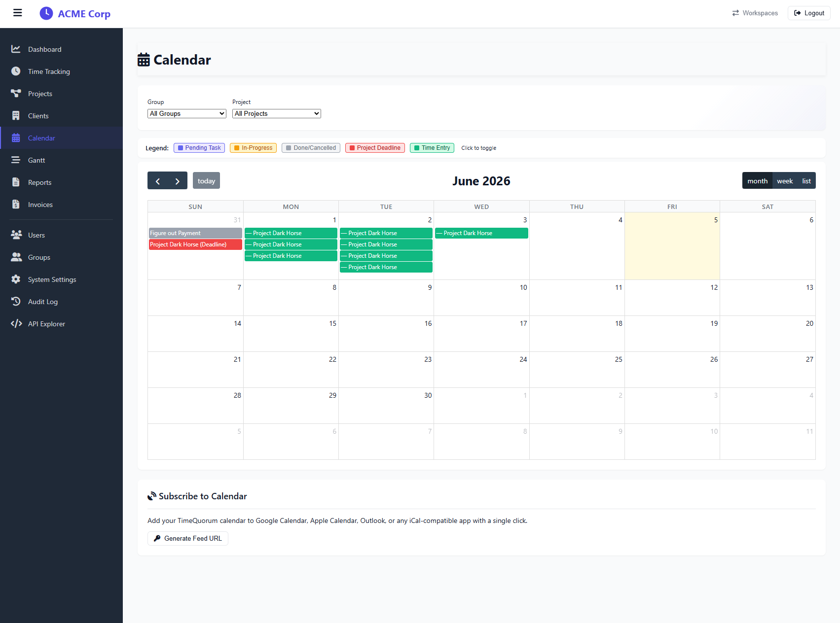Click day number 13 in calendar
The image size is (840, 623).
(x=809, y=287)
